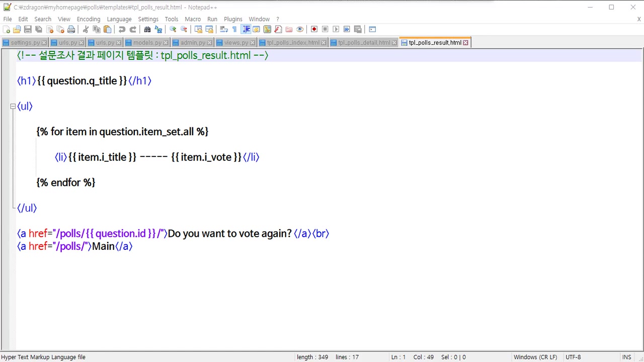Open the Language menu
This screenshot has width=644, height=362.
(x=119, y=19)
